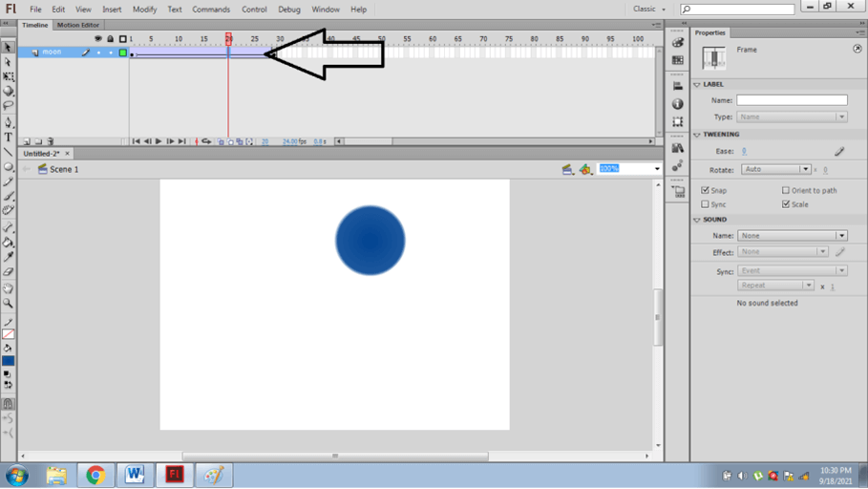Click the New Folder icon in timeline
The image size is (868, 489).
click(38, 141)
